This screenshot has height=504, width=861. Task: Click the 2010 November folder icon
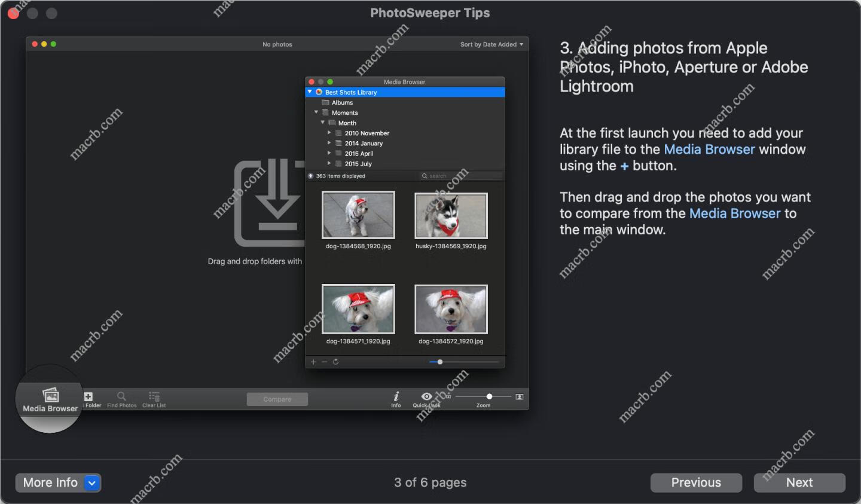tap(338, 133)
